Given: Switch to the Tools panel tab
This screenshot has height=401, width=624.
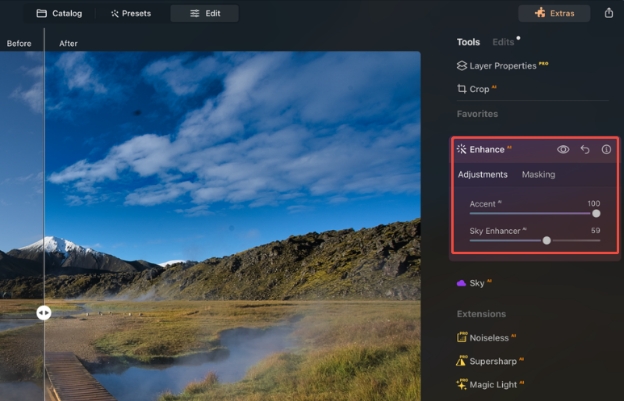Looking at the screenshot, I should (x=468, y=42).
